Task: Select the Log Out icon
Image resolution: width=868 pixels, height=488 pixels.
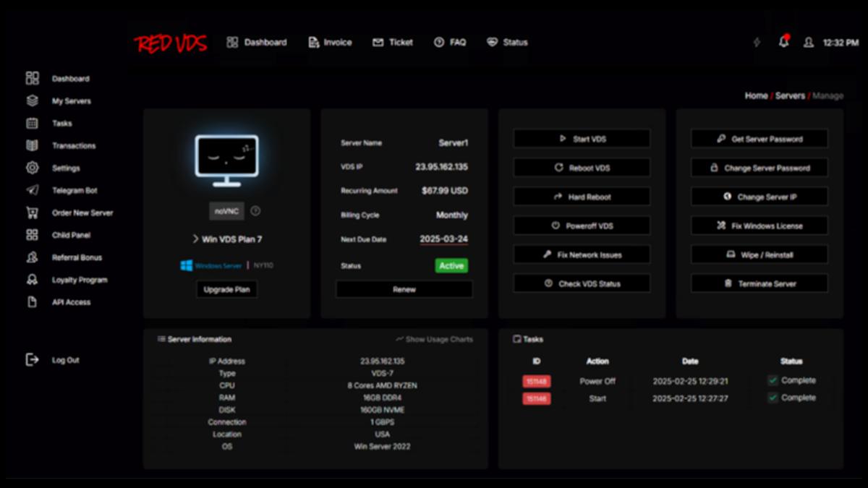Action: [32, 359]
